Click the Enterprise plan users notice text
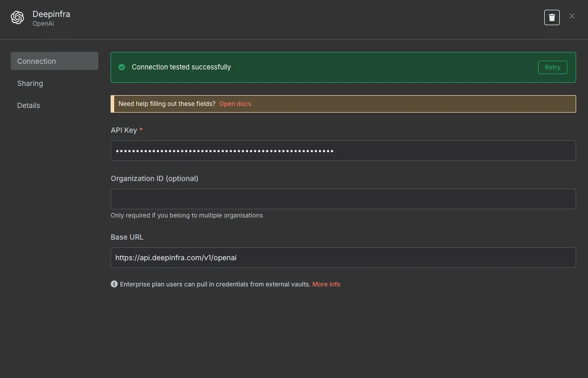This screenshot has width=588, height=378. pos(215,284)
